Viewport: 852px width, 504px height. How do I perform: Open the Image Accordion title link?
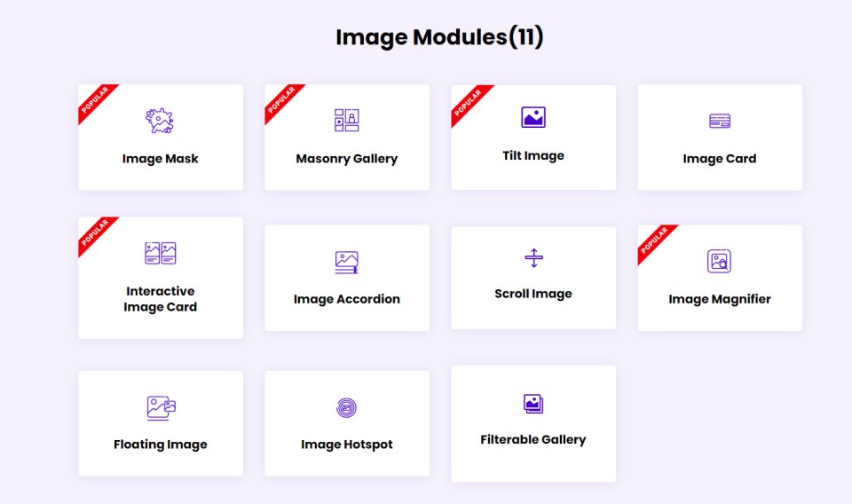point(347,299)
